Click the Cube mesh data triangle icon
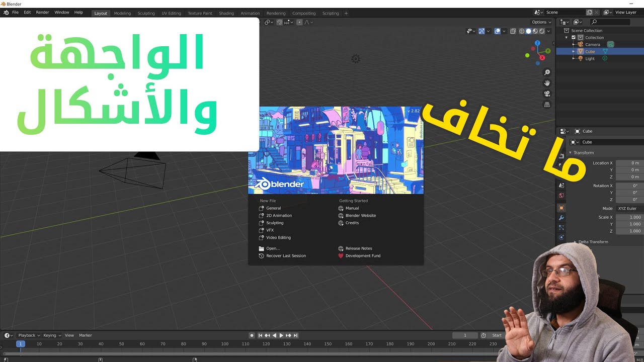The image size is (644, 362). click(x=605, y=51)
